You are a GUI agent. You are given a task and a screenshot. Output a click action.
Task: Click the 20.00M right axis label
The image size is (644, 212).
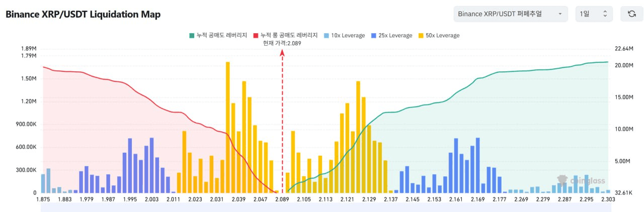[x=623, y=65]
